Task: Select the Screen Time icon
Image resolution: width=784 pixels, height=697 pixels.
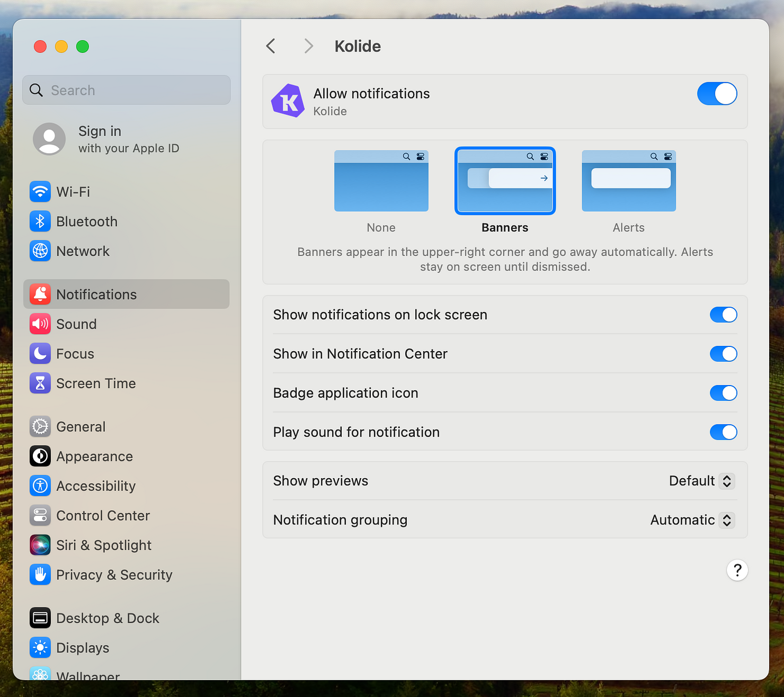Action: pyautogui.click(x=40, y=383)
